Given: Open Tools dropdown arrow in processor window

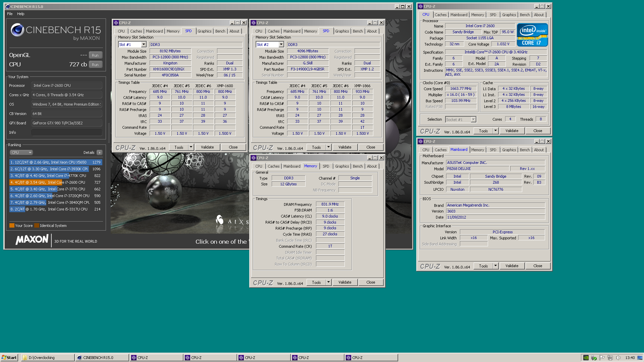Looking at the screenshot, I should (495, 131).
